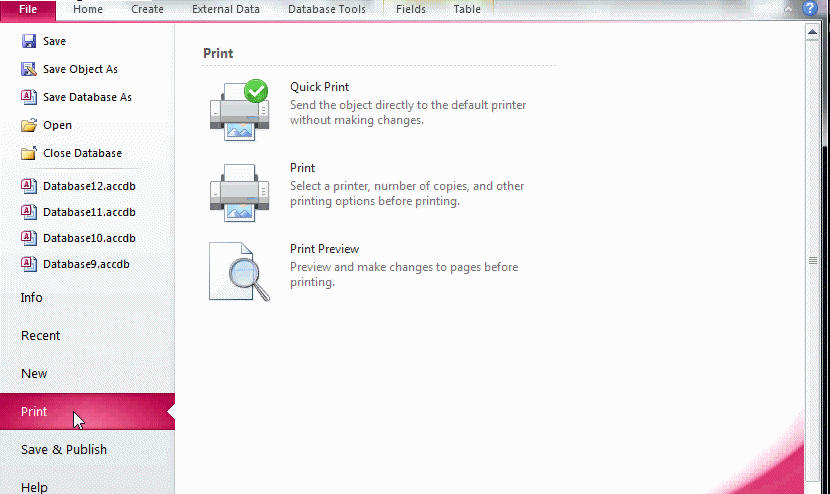Switch to the Home tab
830x494 pixels.
click(88, 10)
